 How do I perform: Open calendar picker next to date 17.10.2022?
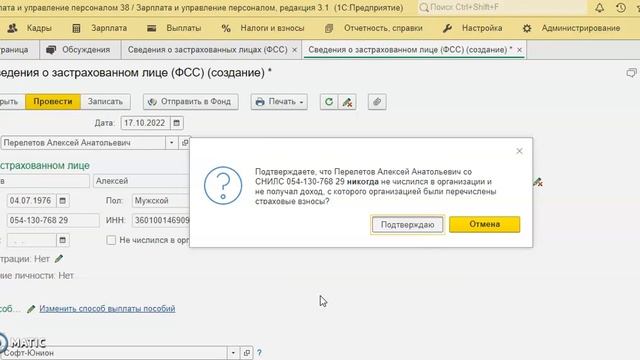point(176,123)
